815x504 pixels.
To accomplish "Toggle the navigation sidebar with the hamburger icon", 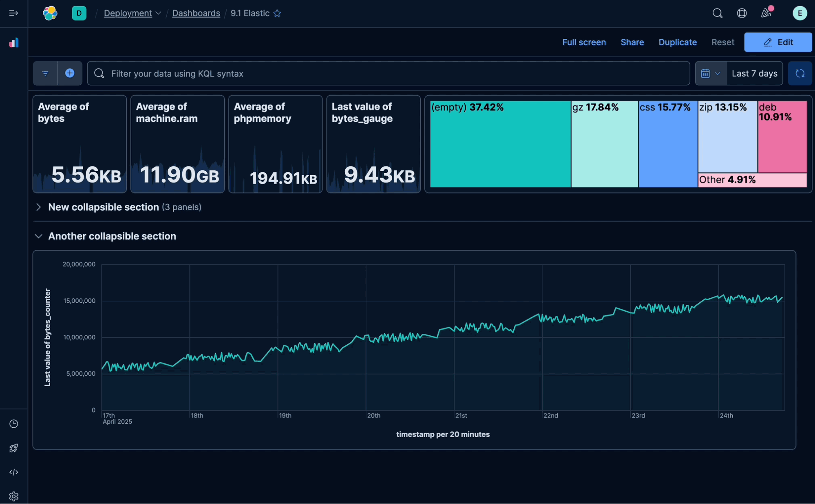I will (13, 13).
